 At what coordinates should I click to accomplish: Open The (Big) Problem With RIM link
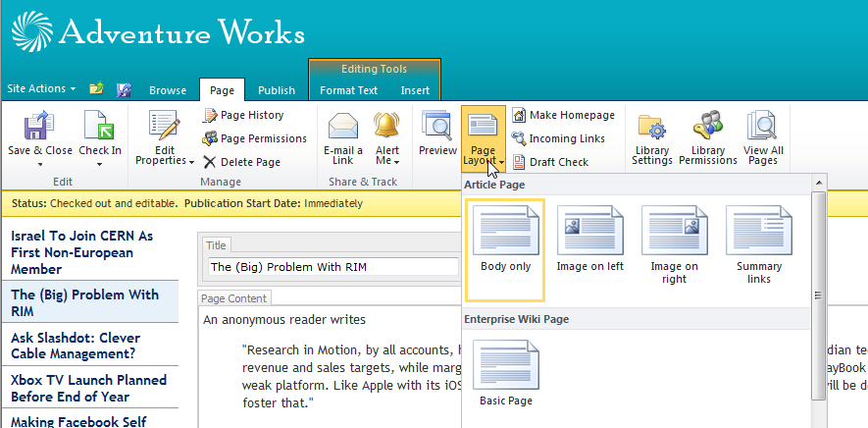click(x=84, y=302)
